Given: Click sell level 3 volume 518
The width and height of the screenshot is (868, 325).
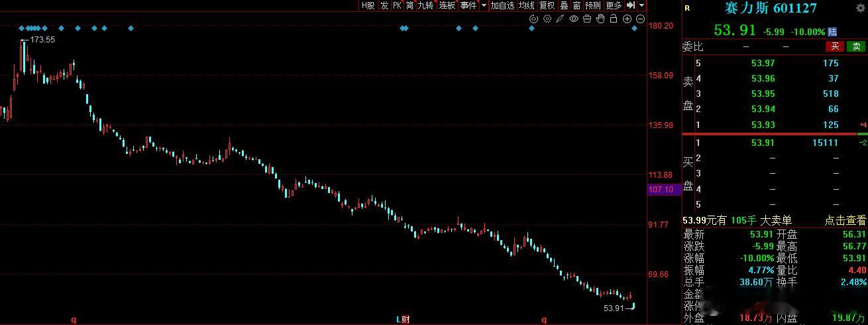Looking at the screenshot, I should pos(831,94).
